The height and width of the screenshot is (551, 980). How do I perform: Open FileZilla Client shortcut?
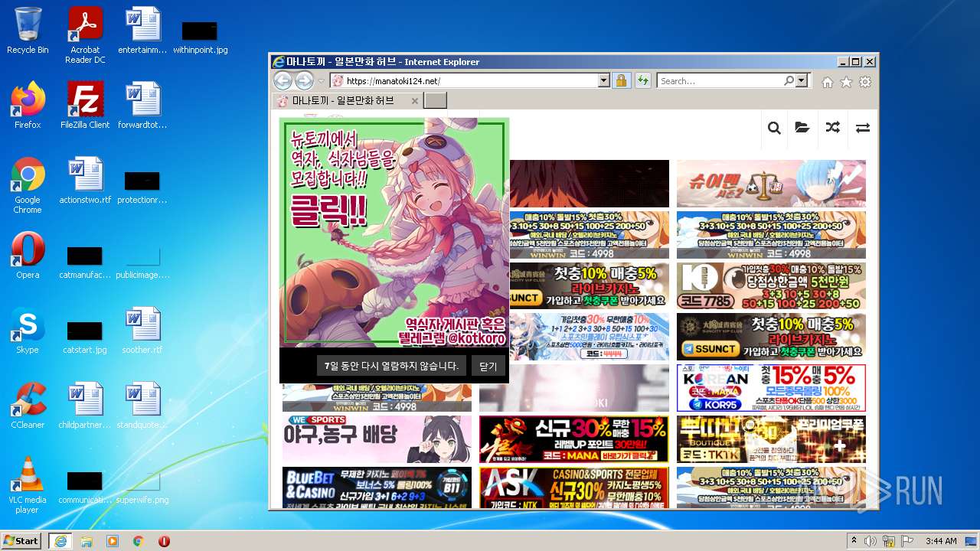click(x=85, y=106)
